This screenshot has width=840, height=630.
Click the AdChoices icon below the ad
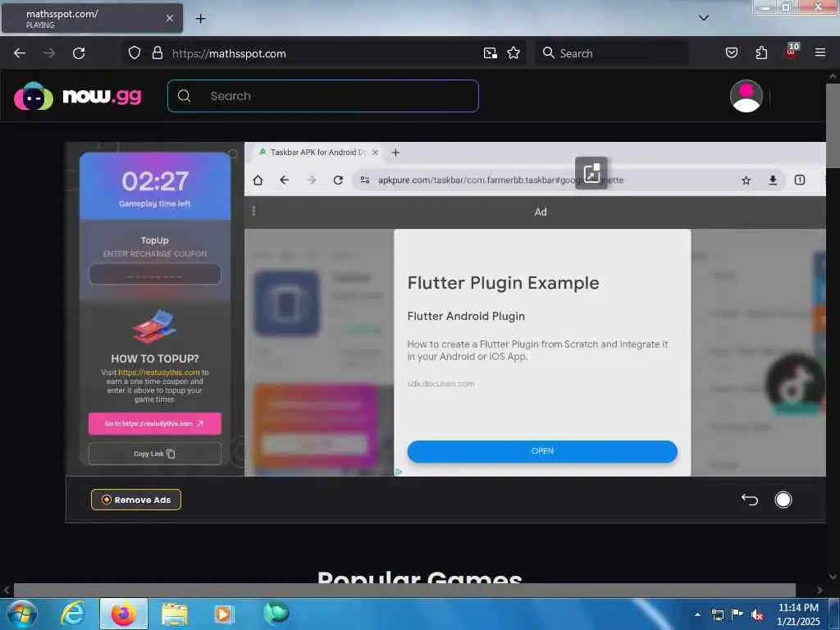[x=399, y=472]
